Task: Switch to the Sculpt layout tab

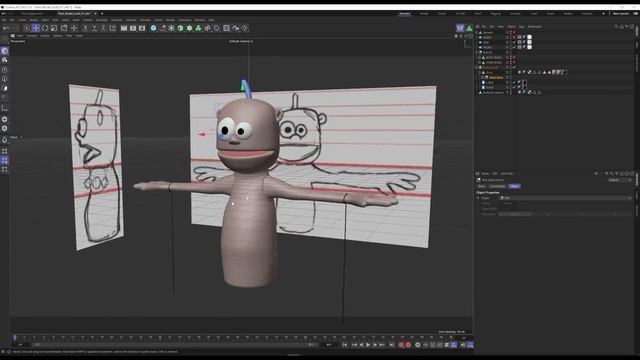Action: (x=442, y=13)
